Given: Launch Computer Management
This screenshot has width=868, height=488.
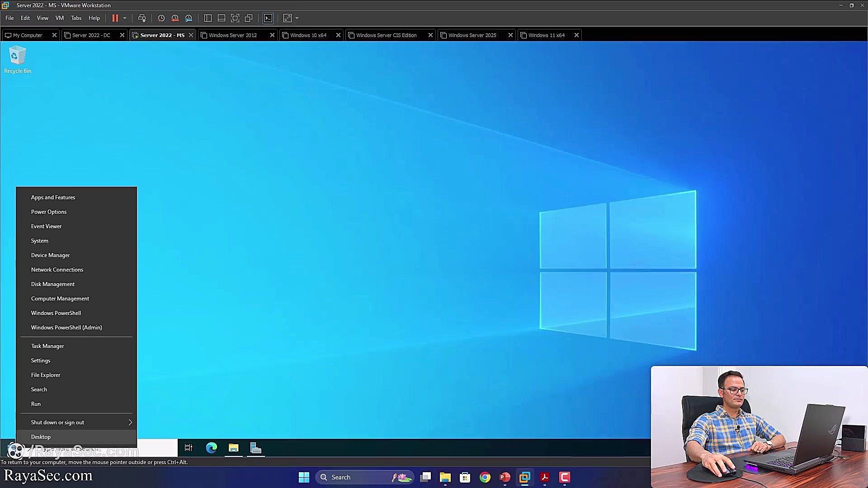Looking at the screenshot, I should 76,299.
